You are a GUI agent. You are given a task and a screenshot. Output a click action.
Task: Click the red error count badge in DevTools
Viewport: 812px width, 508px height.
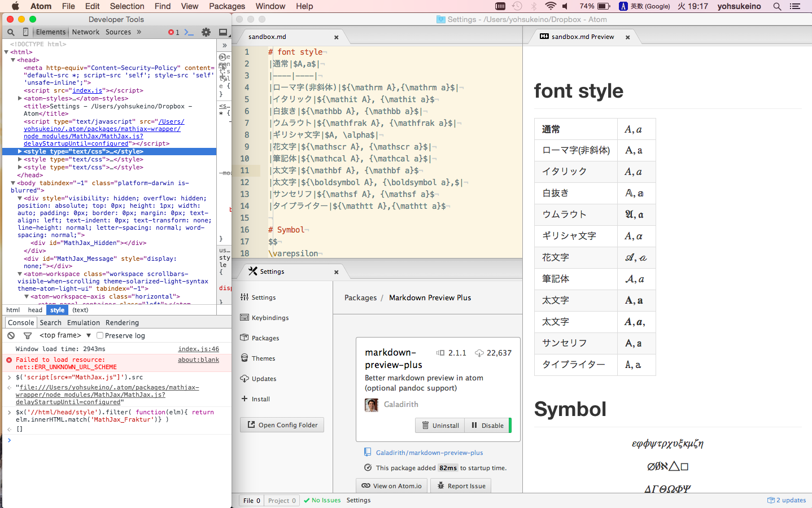click(174, 32)
